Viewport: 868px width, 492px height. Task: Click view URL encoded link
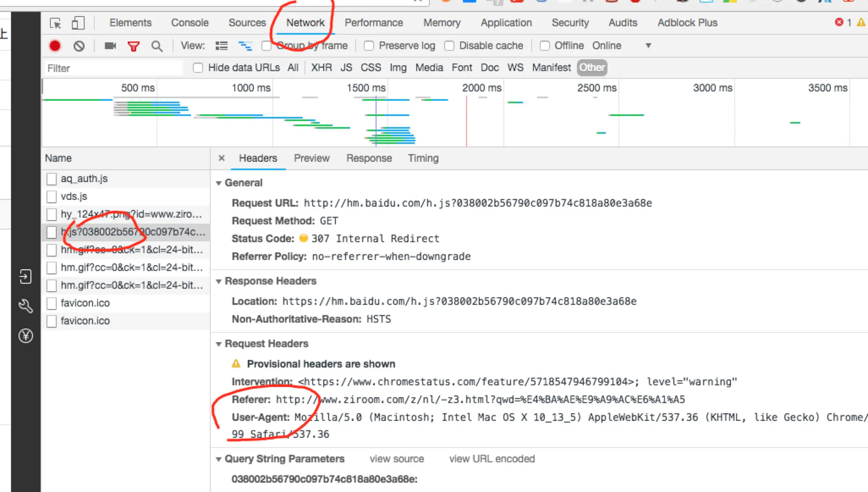coord(492,459)
